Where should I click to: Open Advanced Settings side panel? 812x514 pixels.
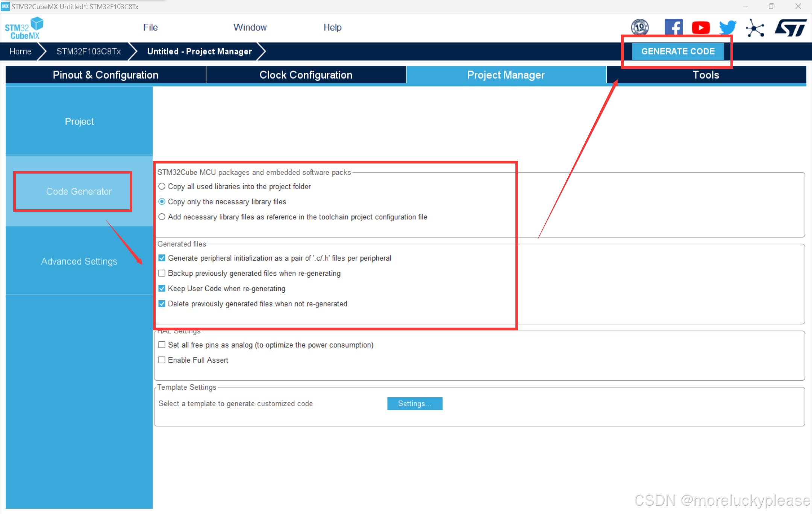click(79, 261)
